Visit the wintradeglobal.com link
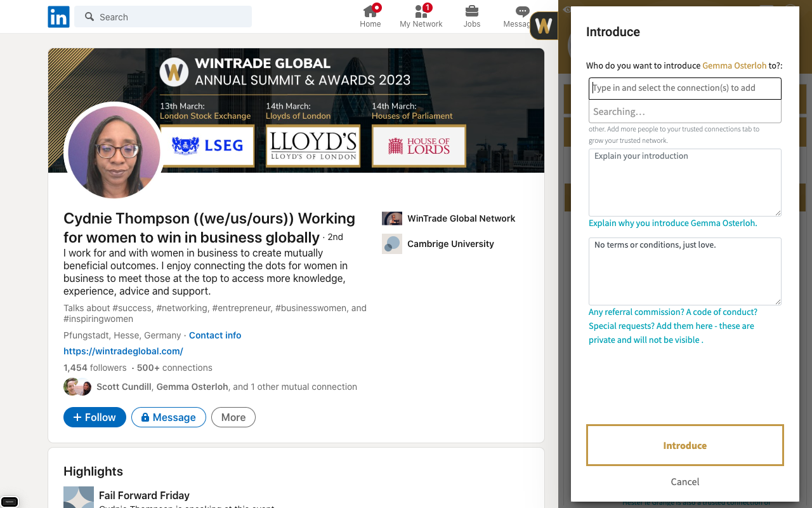Image resolution: width=812 pixels, height=508 pixels. [123, 351]
